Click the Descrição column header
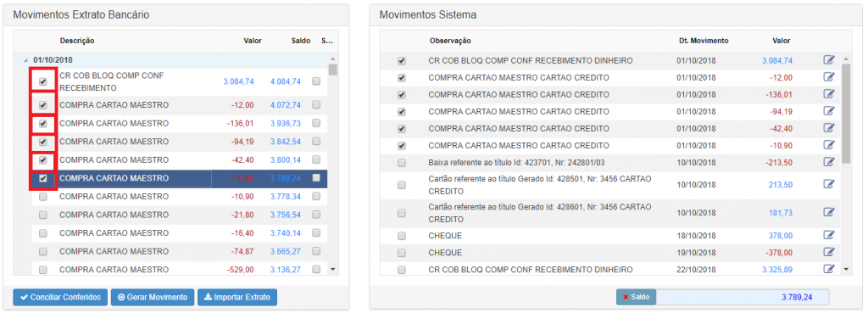 (77, 41)
